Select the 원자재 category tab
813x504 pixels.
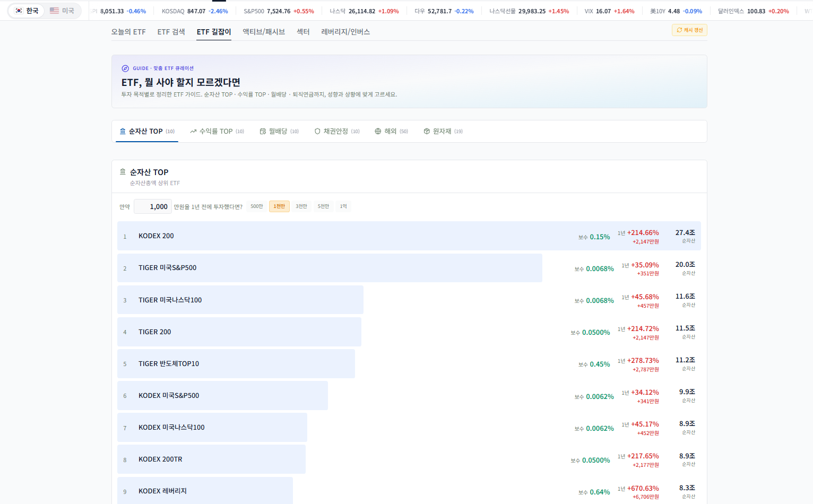[x=443, y=131]
